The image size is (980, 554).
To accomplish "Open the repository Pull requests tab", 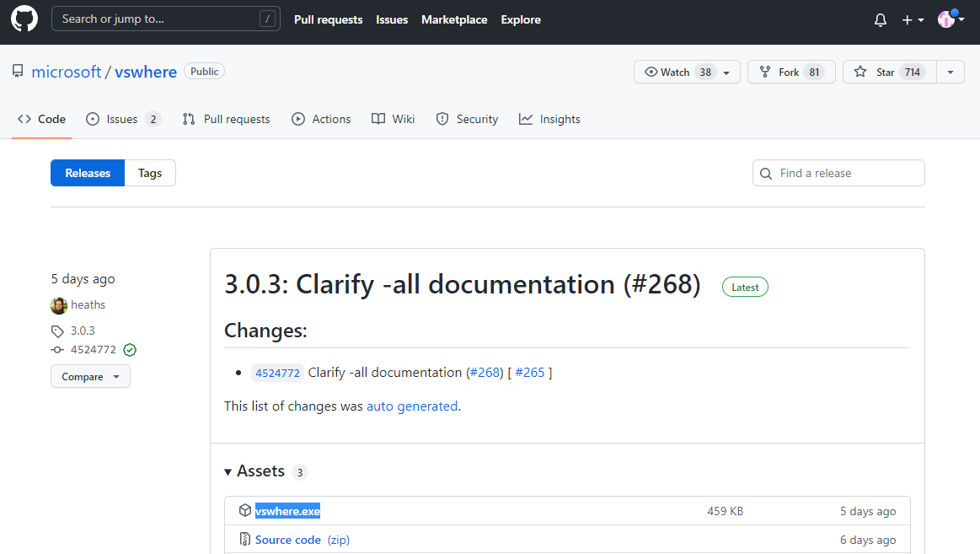I will [226, 119].
